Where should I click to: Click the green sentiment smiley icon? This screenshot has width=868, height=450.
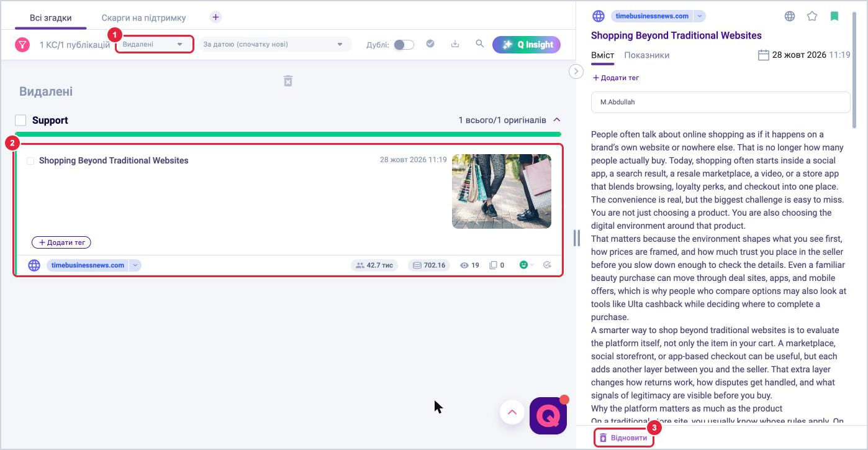(523, 265)
